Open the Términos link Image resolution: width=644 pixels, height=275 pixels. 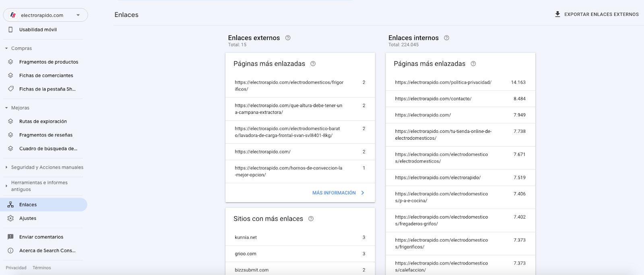click(x=42, y=268)
